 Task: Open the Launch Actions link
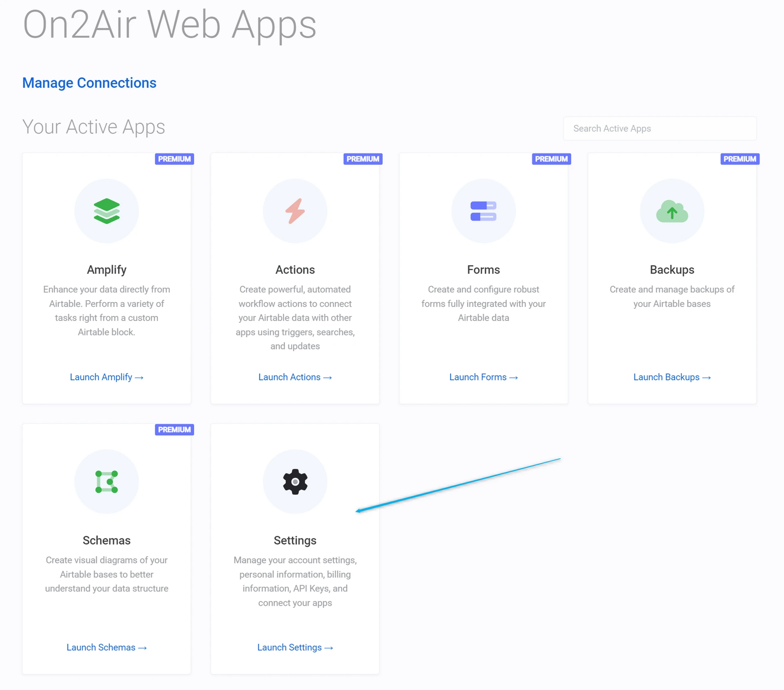click(x=295, y=377)
